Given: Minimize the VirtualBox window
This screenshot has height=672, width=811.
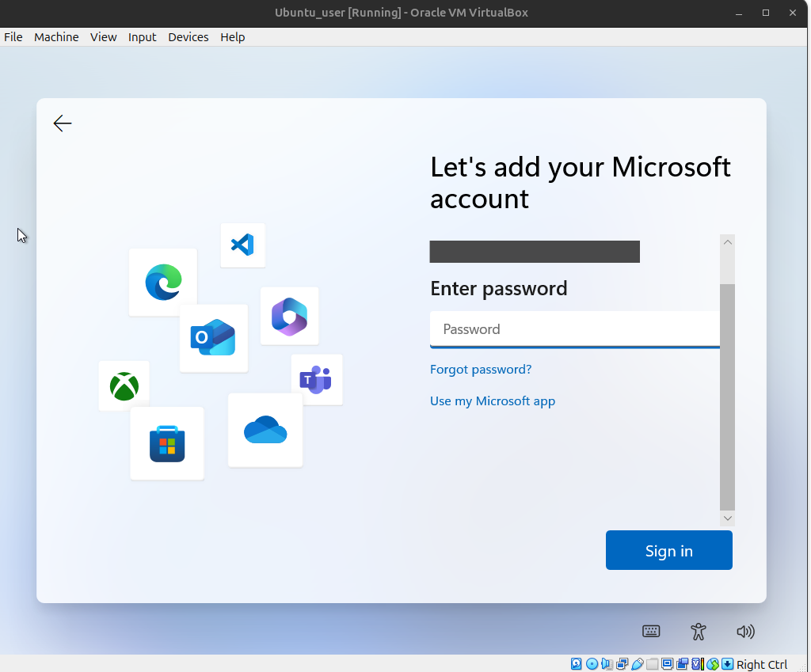Looking at the screenshot, I should coord(739,13).
